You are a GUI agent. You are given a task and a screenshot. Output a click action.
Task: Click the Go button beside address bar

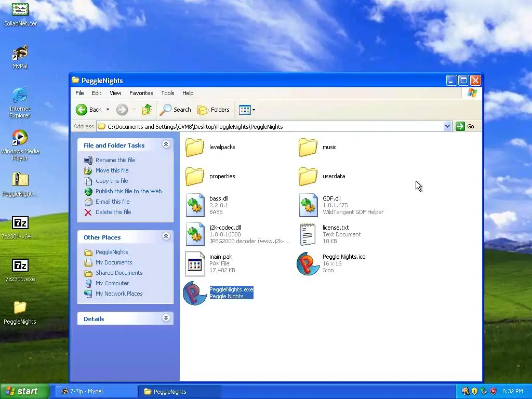465,126
